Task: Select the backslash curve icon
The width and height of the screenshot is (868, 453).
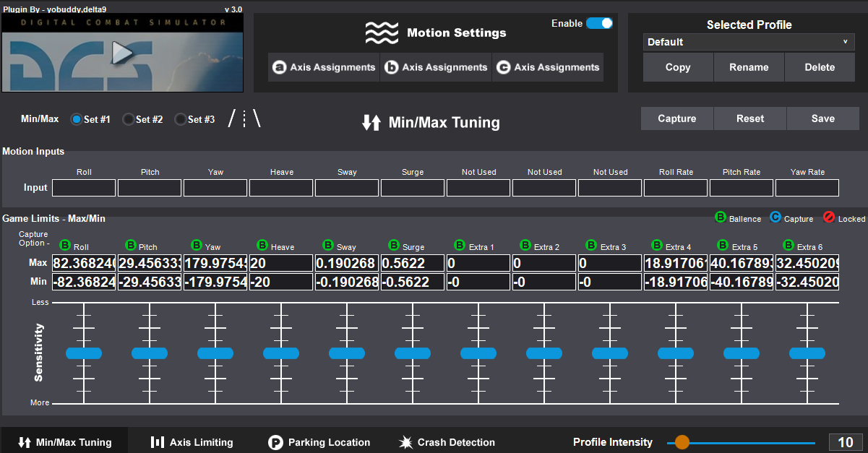Action: pyautogui.click(x=257, y=119)
